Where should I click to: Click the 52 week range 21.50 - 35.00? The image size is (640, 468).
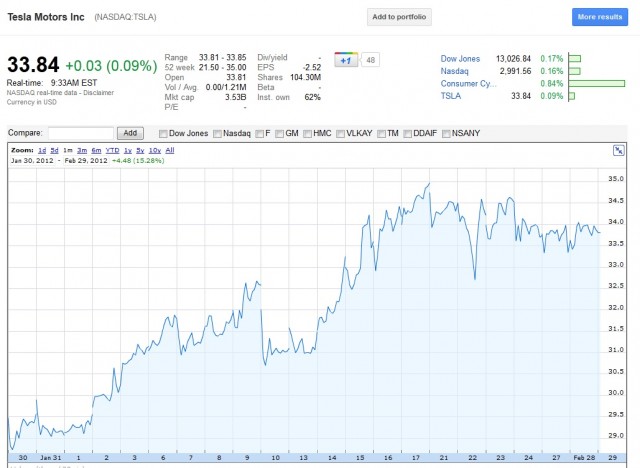tap(222, 67)
